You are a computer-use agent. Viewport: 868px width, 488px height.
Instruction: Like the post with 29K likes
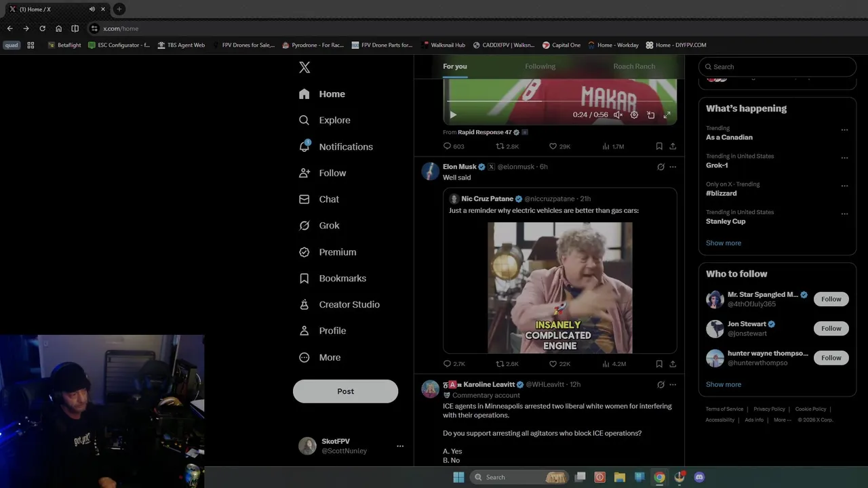pos(559,146)
